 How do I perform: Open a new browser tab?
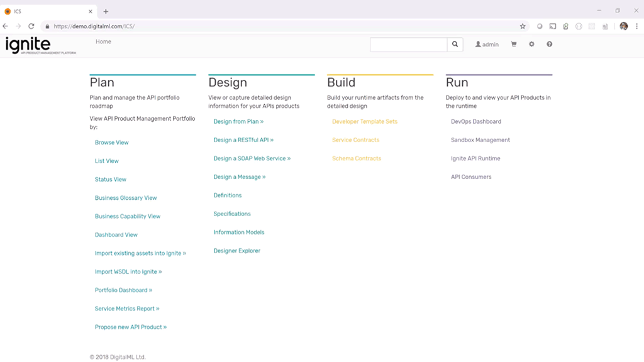pos(106,11)
